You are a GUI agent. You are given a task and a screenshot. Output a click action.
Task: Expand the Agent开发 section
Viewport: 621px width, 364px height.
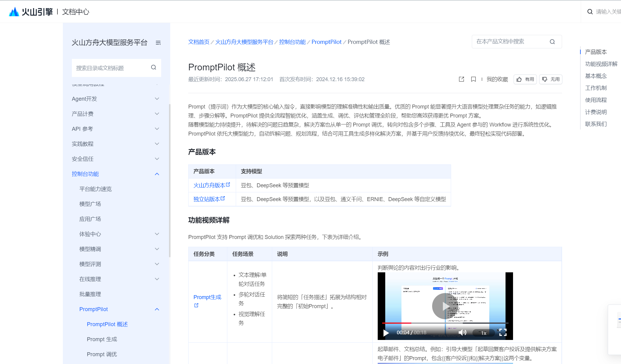[x=157, y=99]
